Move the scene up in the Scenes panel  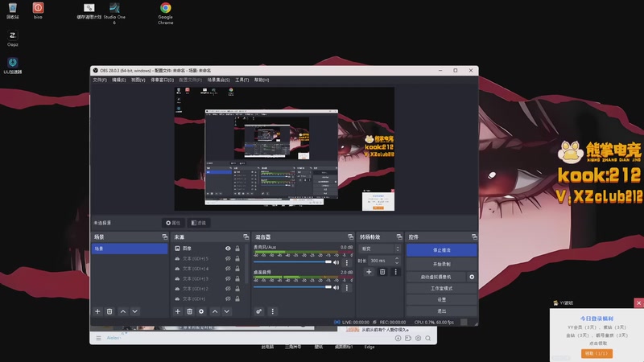[123, 311]
